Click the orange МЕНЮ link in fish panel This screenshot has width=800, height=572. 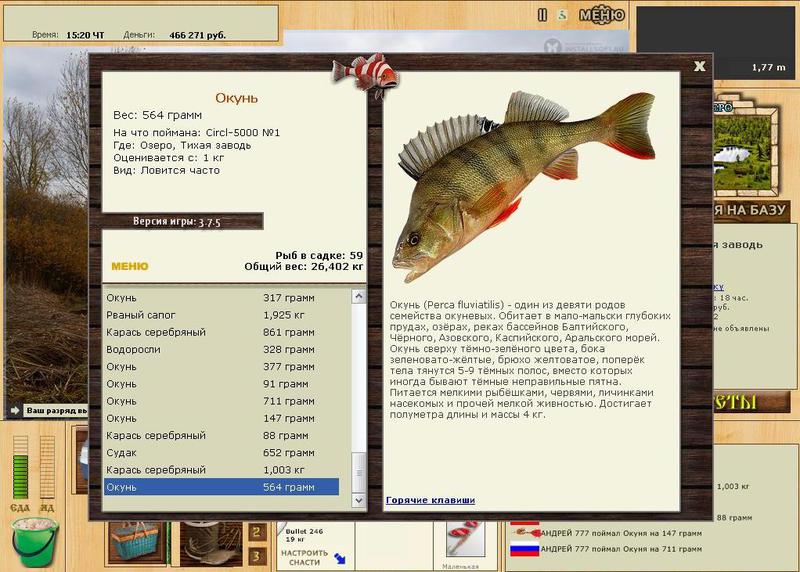coord(130,266)
